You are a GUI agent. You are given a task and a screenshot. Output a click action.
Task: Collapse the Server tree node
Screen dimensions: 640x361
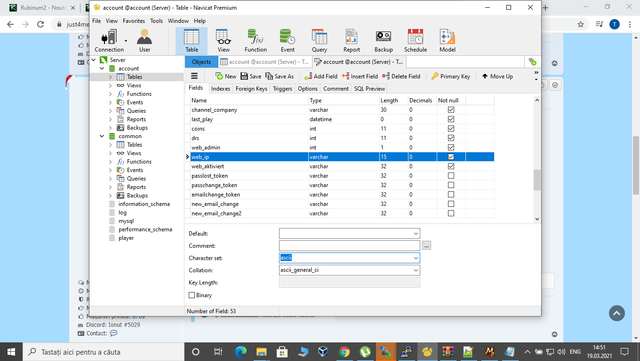tap(93, 60)
